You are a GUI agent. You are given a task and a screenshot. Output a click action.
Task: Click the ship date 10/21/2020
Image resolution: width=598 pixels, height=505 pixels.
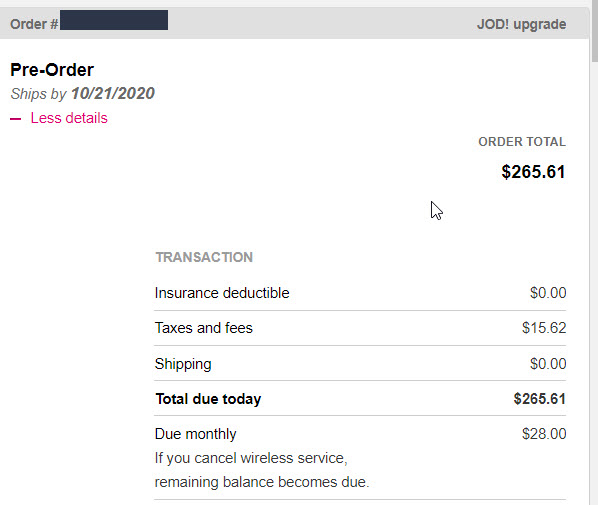click(x=113, y=93)
